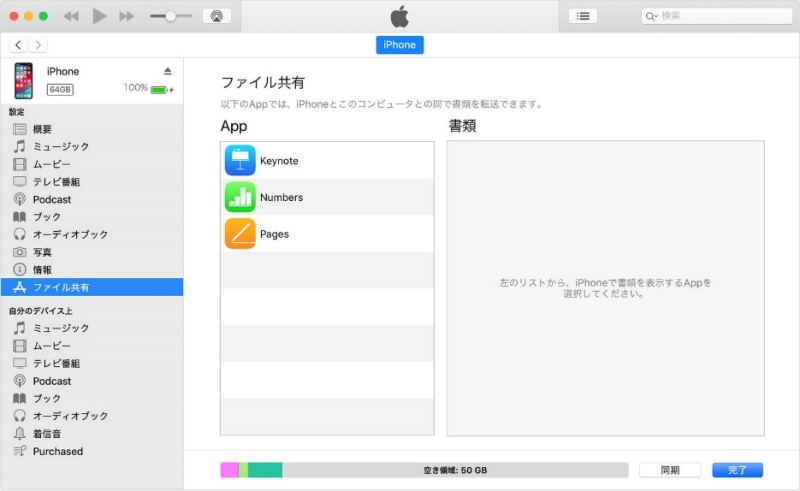Select 着信音 under device section
Screen dimensions: 800x491
tap(46, 433)
